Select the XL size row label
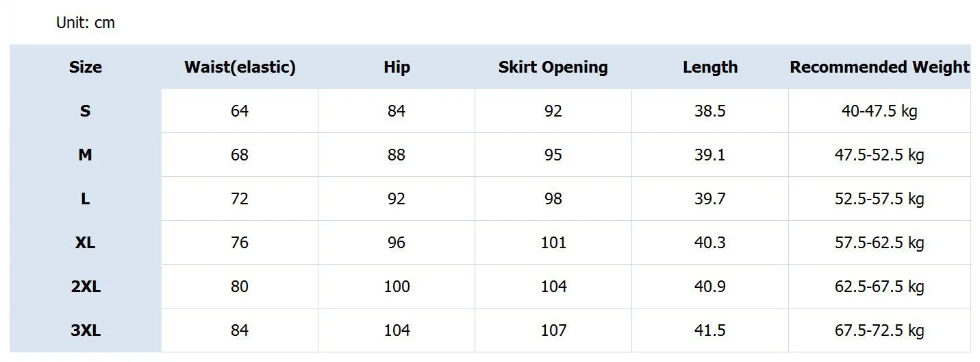This screenshot has height=362, width=980. pos(85,243)
